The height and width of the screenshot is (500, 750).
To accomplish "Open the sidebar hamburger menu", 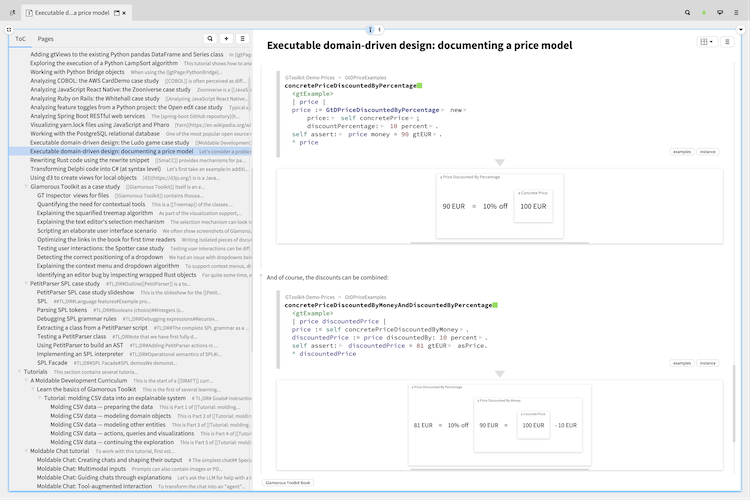I will coord(243,39).
